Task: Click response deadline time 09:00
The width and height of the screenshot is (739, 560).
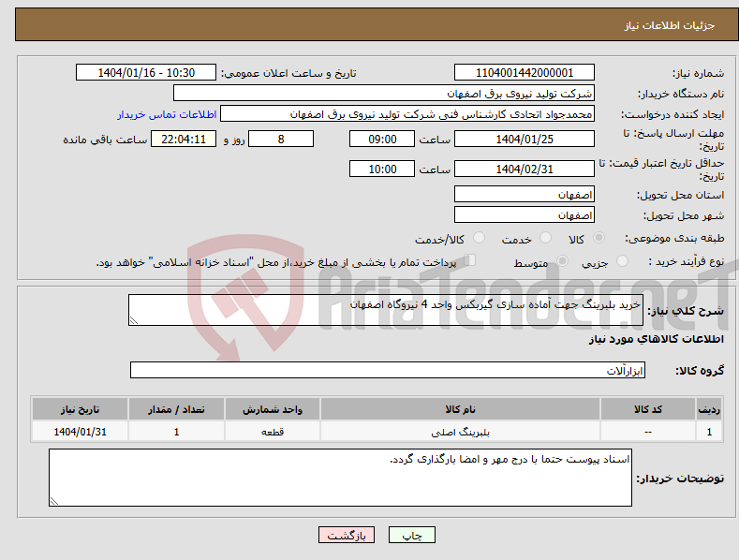Action: [382, 139]
